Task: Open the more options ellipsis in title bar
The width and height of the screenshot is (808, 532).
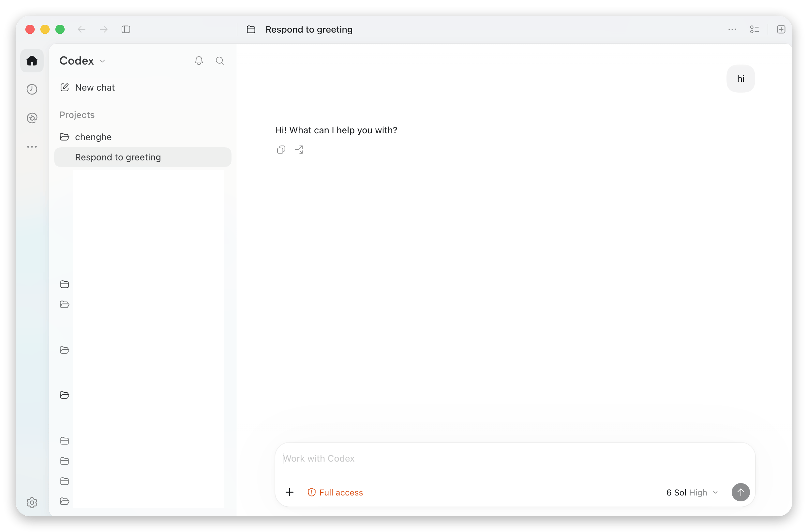Action: pos(732,30)
